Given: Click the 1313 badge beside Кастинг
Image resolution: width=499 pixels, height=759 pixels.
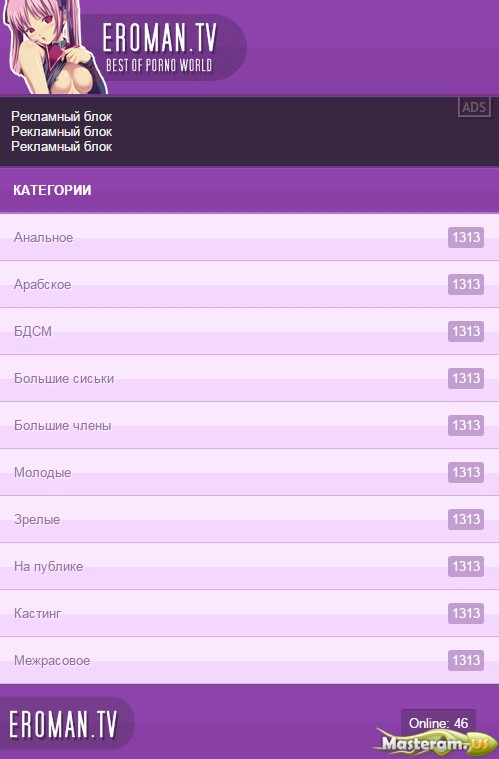Looking at the screenshot, I should pos(466,613).
